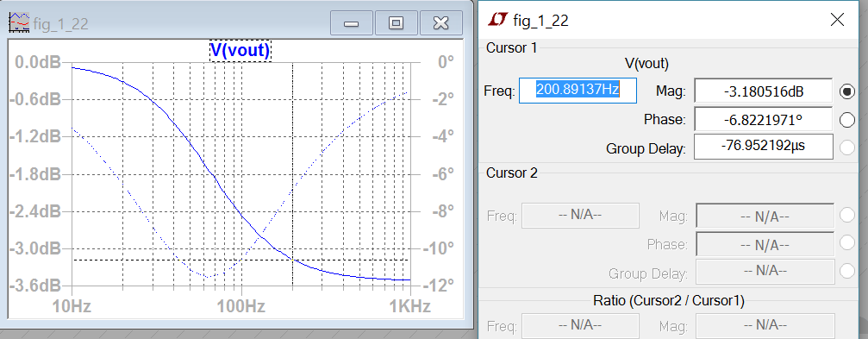Click the -3.0dB left axis label
The height and width of the screenshot is (339, 868).
tap(34, 248)
